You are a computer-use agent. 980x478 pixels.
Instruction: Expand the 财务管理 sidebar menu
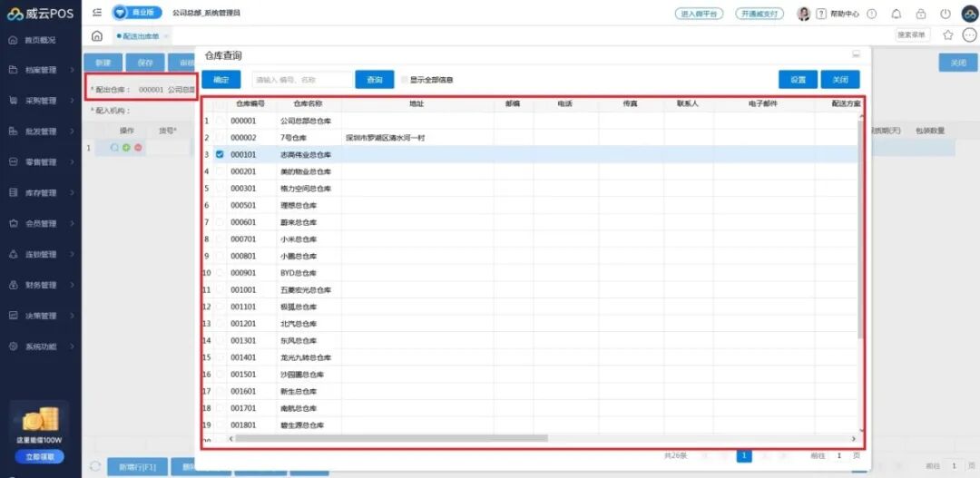[x=41, y=285]
